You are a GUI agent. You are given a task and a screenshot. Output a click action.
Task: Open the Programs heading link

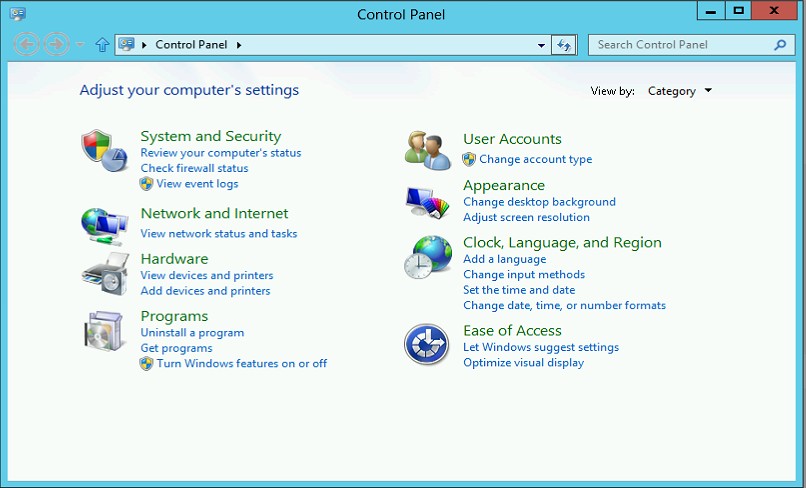(174, 316)
